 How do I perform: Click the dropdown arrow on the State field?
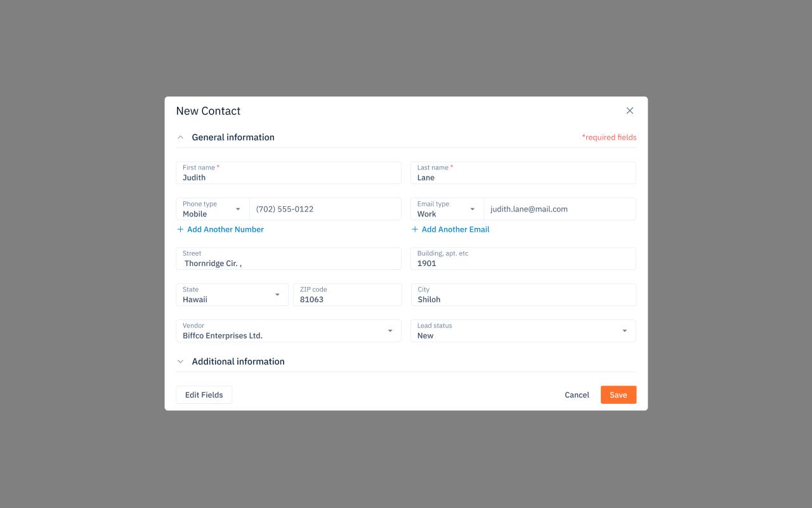[x=277, y=295]
